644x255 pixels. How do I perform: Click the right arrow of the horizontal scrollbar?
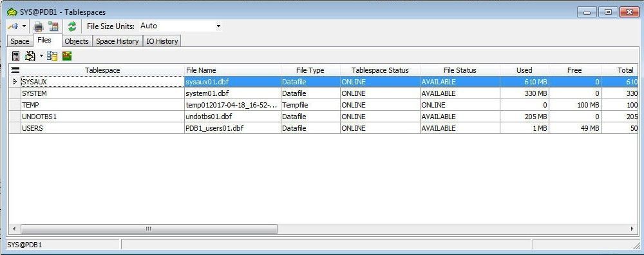(x=632, y=229)
